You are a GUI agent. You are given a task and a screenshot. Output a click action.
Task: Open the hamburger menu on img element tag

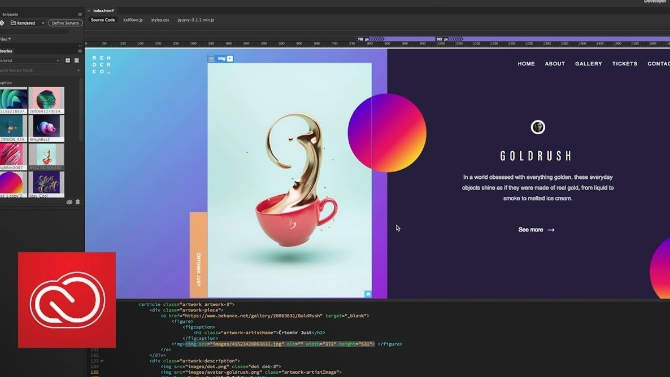pyautogui.click(x=212, y=59)
